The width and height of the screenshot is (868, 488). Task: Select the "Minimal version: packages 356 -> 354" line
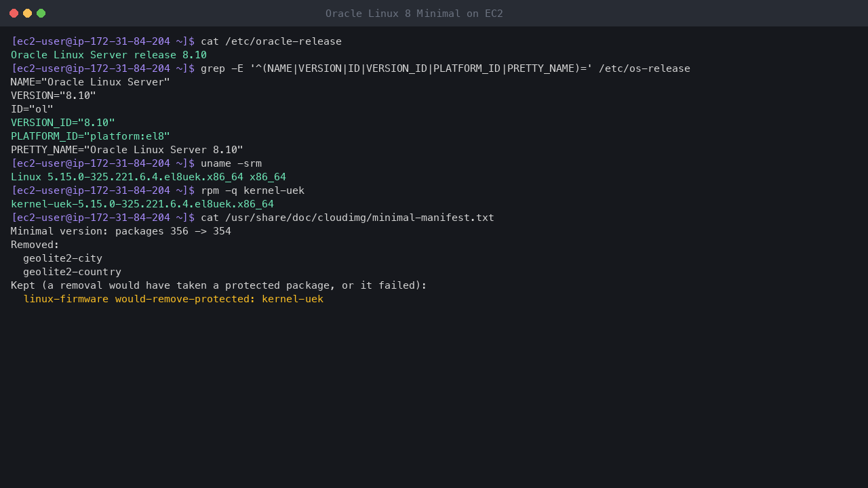[x=121, y=231]
